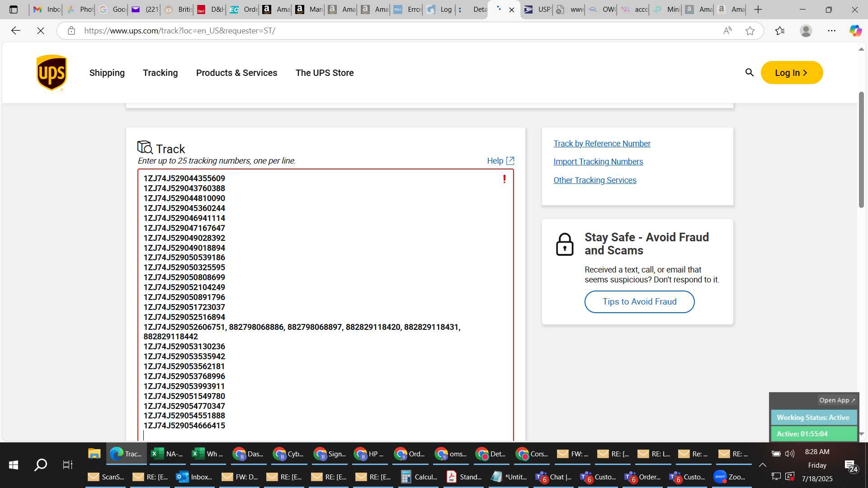Switch to the USPS browser tab
Screen dimensions: 868x488
click(x=537, y=9)
